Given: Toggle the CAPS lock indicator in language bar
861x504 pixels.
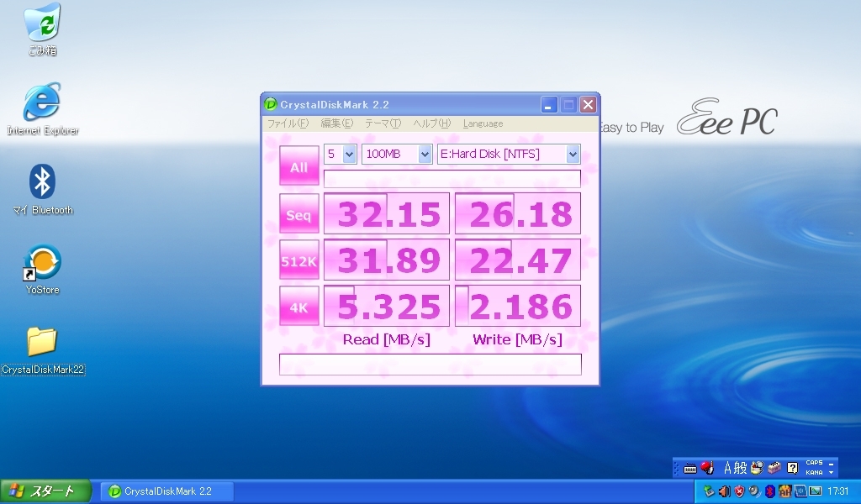Looking at the screenshot, I should tap(814, 462).
